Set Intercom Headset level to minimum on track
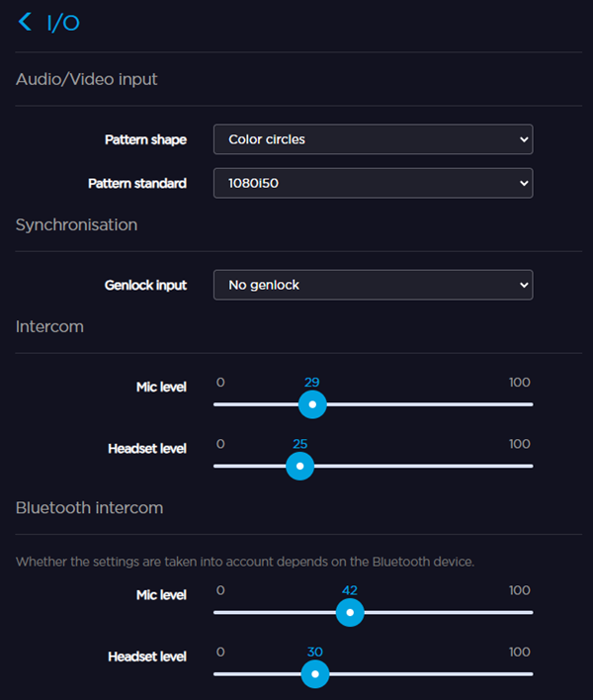593x700 pixels. coord(215,466)
